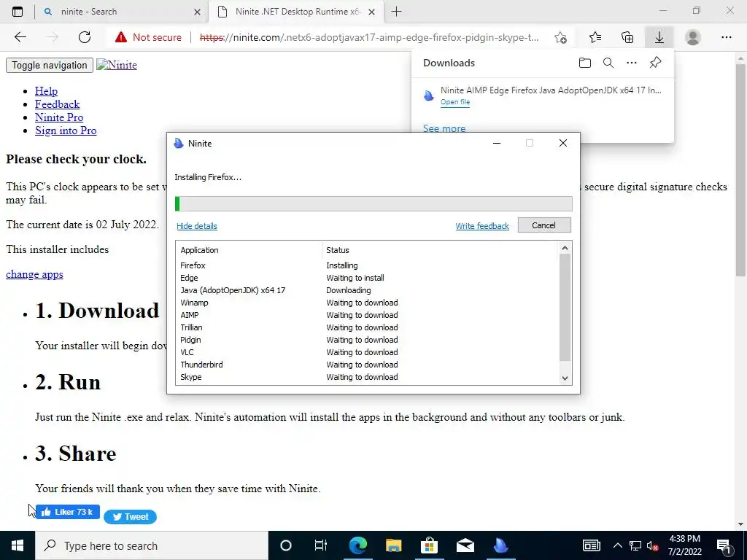Click the address bar URL field
Image resolution: width=747 pixels, height=560 pixels.
point(369,37)
